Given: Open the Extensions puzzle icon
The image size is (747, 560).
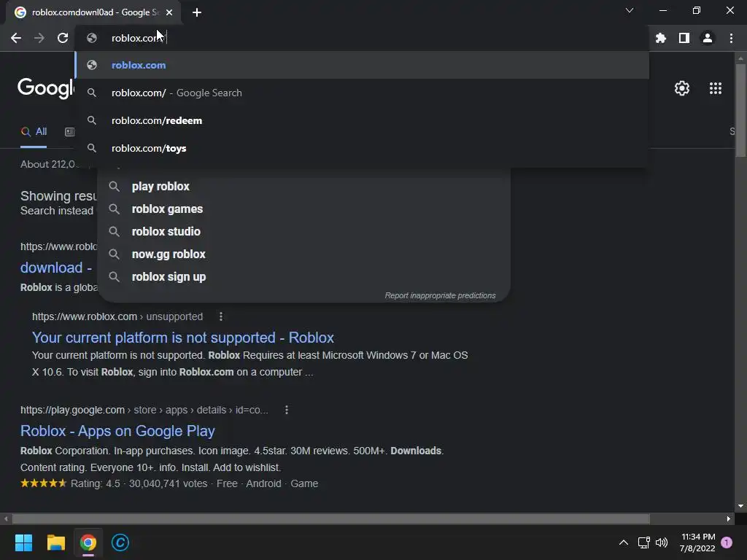Looking at the screenshot, I should (x=661, y=38).
